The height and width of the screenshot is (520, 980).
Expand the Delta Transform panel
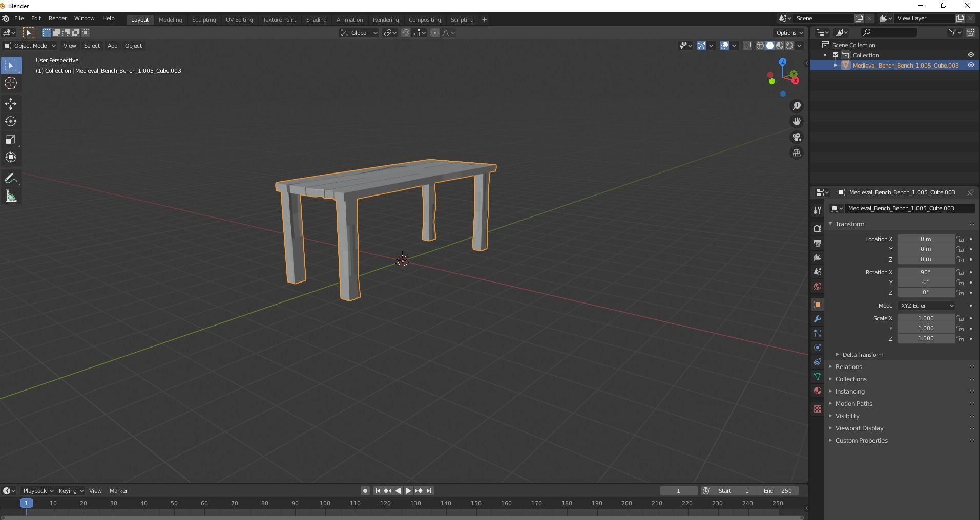click(x=863, y=355)
